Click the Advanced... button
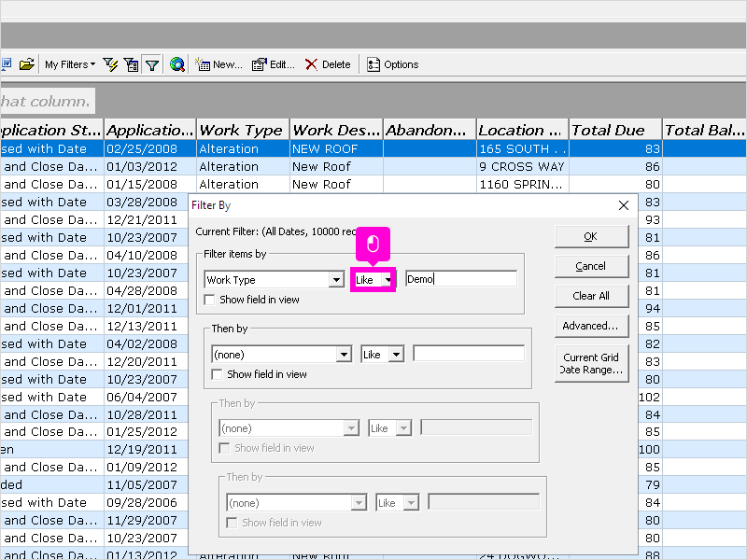747x560 pixels. [x=592, y=326]
